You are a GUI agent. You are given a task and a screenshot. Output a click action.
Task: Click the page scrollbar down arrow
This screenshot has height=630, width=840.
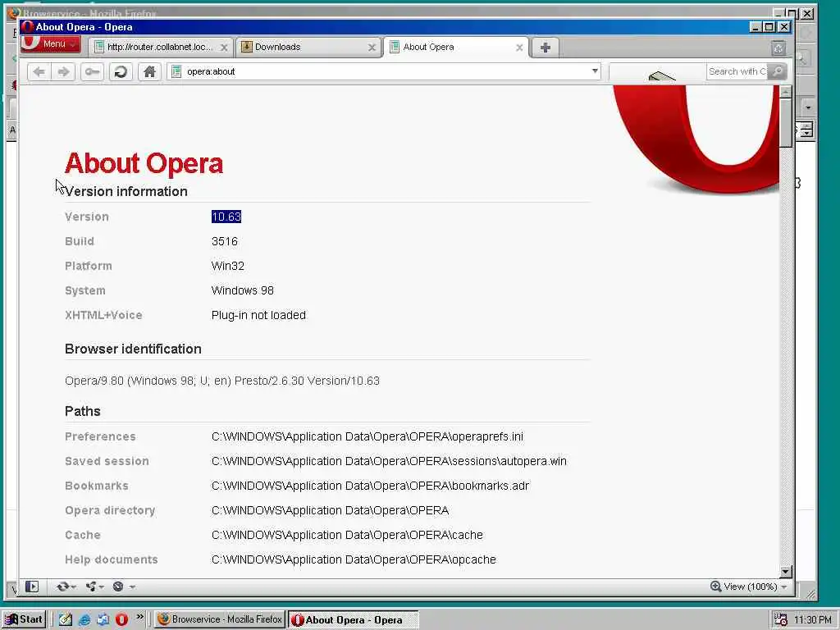785,572
